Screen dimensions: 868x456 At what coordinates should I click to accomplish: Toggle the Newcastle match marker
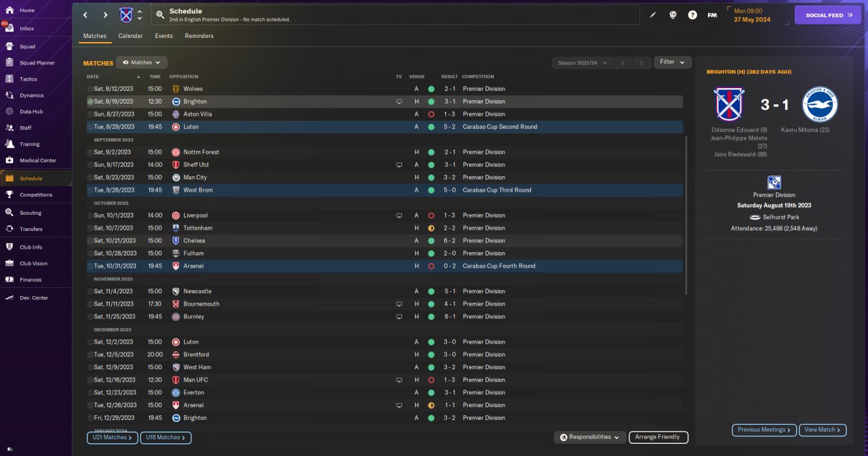(90, 291)
